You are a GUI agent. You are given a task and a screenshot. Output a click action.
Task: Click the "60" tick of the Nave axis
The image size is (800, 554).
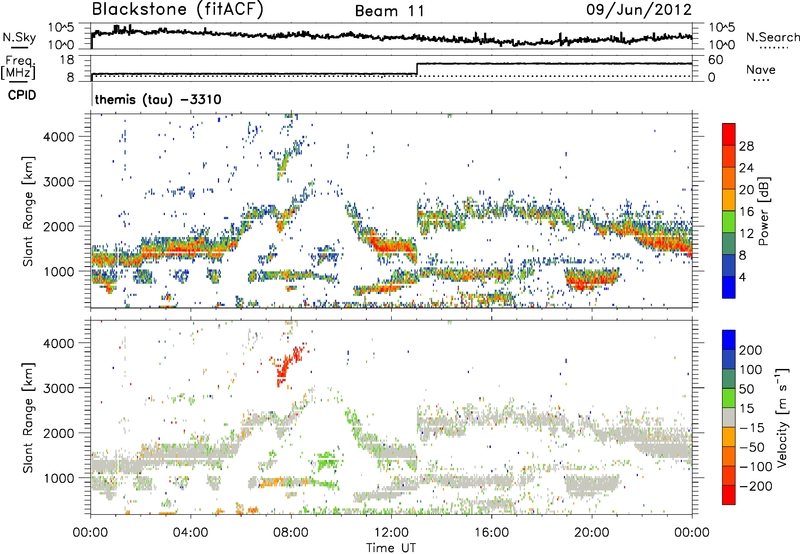pyautogui.click(x=715, y=60)
